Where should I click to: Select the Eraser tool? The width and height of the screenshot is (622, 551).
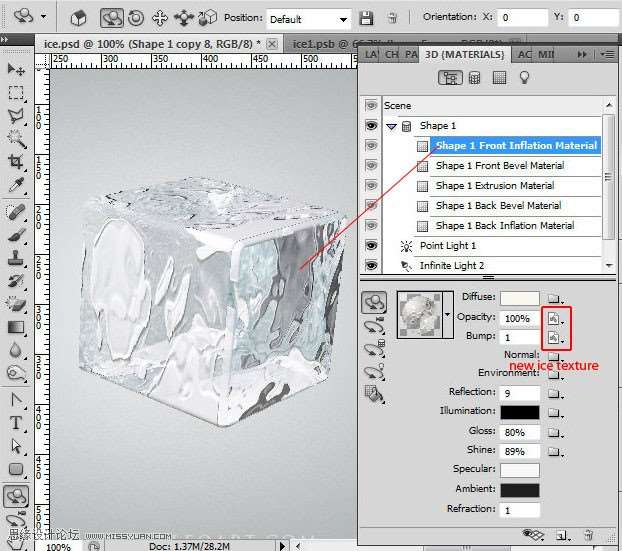pyautogui.click(x=16, y=304)
